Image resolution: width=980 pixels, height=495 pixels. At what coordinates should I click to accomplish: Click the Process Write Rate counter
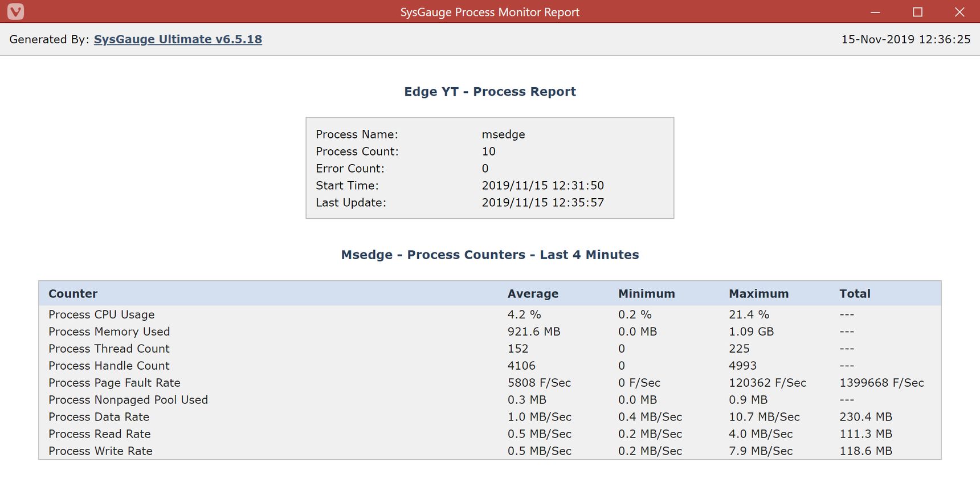click(x=100, y=451)
